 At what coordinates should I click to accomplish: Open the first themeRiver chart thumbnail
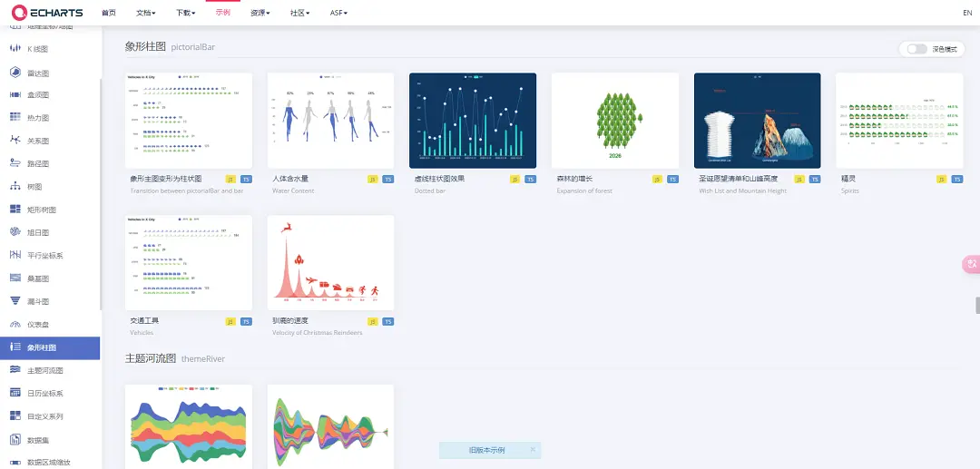(189, 426)
